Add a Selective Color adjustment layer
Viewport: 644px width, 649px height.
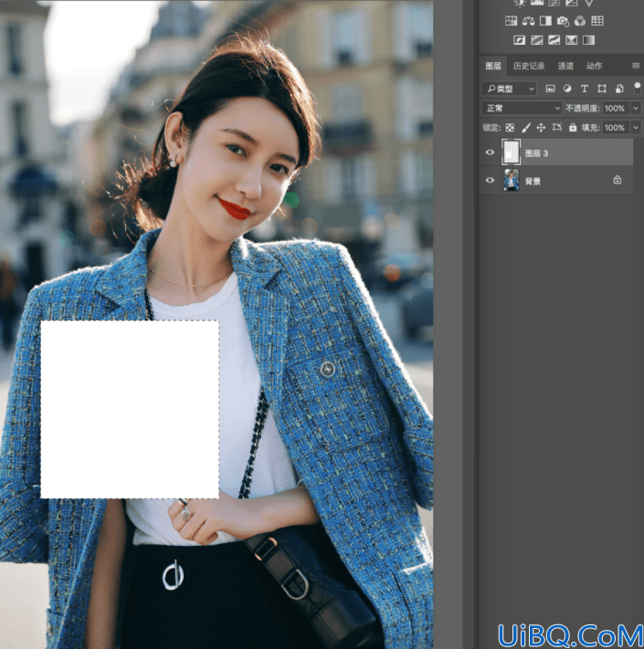click(571, 40)
